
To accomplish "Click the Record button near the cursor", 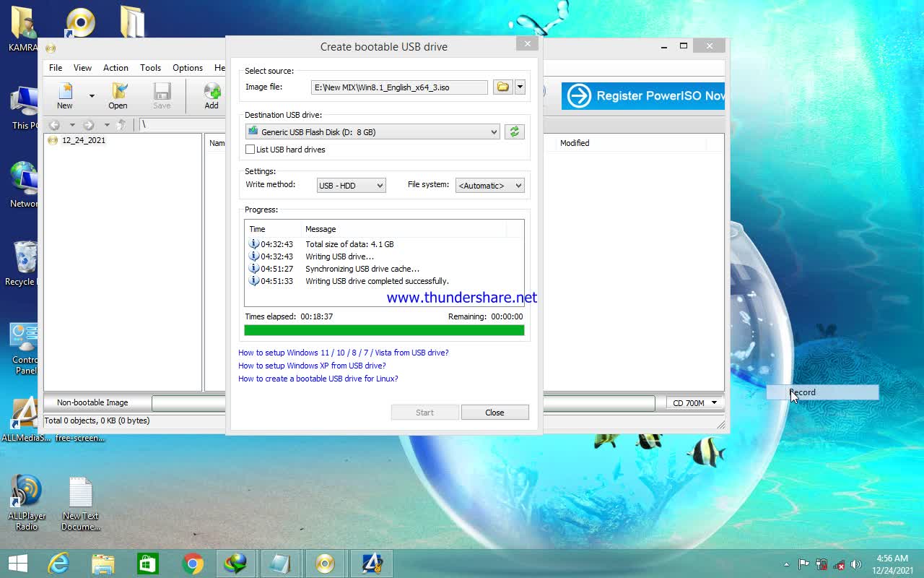I will click(822, 392).
